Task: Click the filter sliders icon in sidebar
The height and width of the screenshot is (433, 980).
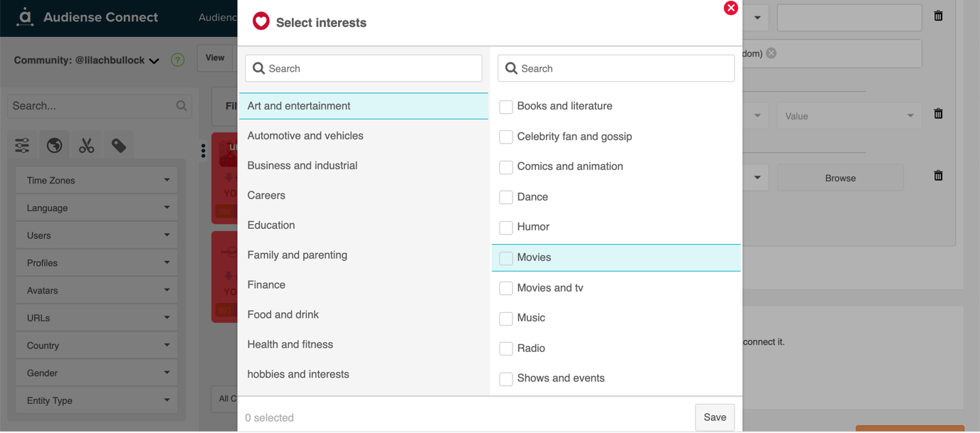Action: coord(23,146)
